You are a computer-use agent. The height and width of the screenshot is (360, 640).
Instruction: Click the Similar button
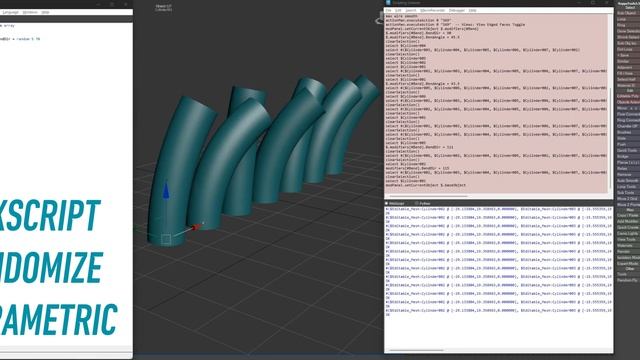(628, 61)
